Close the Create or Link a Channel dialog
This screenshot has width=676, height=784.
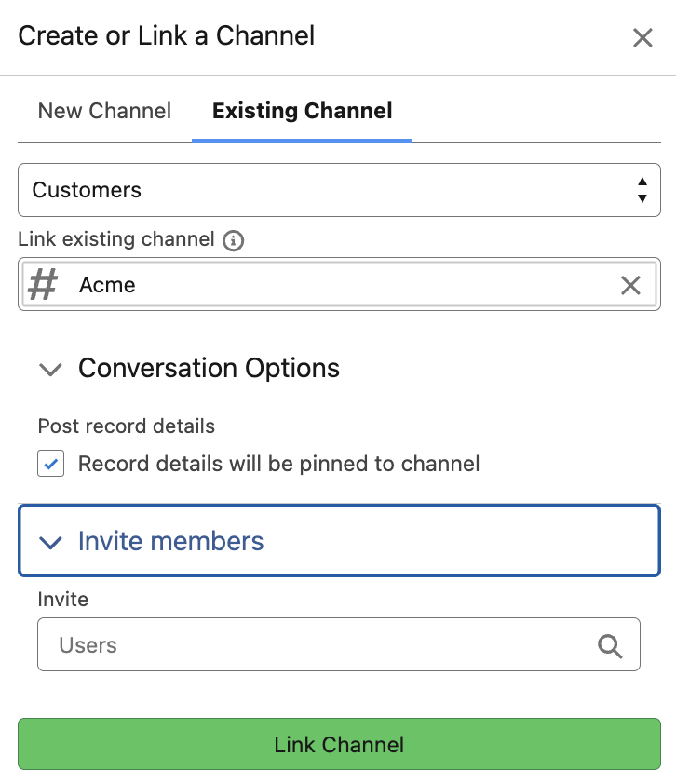coord(642,37)
